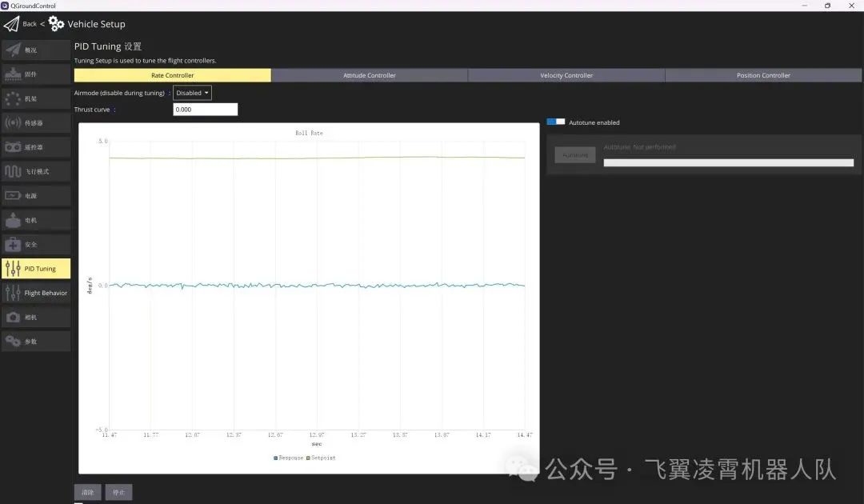Screen dimensions: 864x504
Task: Open the 电源 power setup icon
Action: (13, 196)
